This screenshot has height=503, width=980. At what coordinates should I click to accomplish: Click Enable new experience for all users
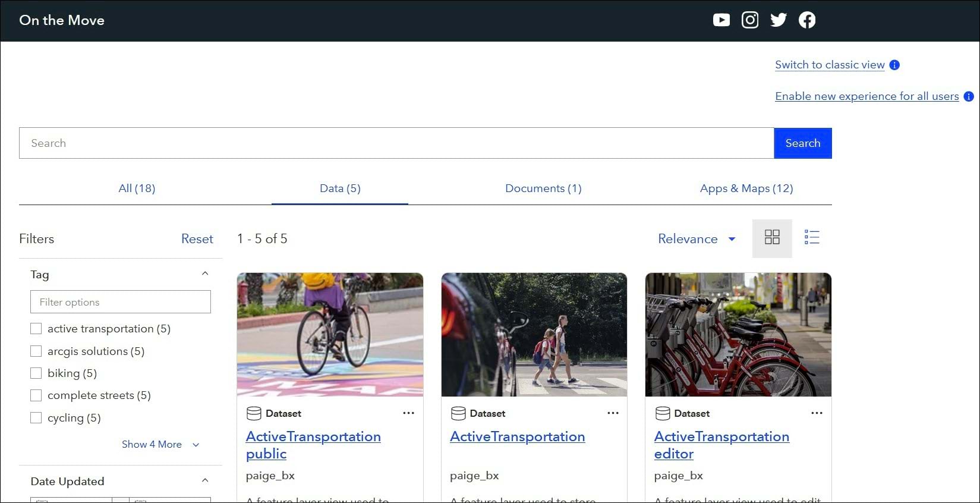867,96
